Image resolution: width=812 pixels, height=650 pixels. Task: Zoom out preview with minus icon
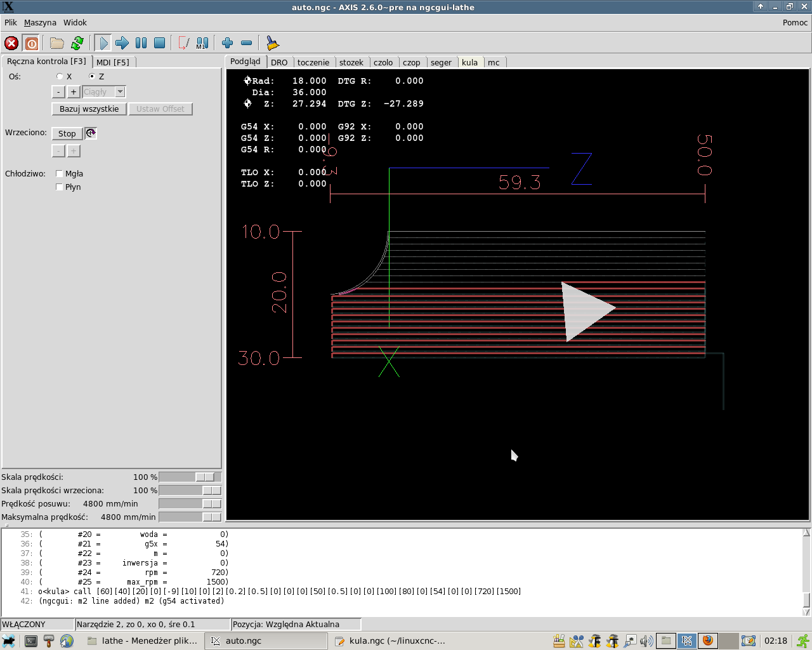click(x=247, y=43)
